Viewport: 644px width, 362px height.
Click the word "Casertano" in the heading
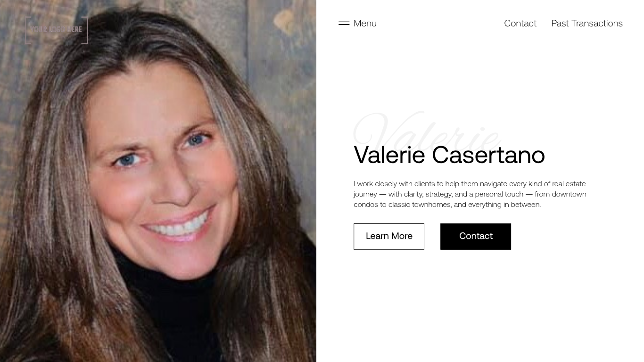488,155
